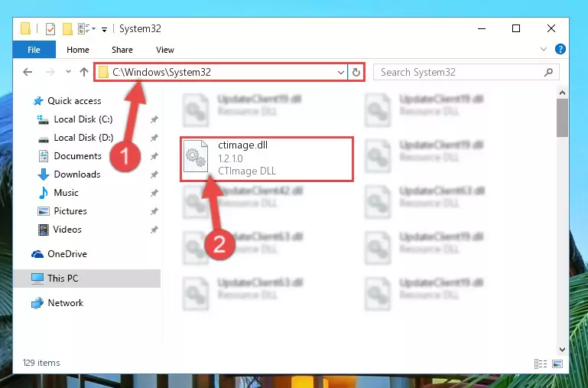Select Network in navigation pane
Image resolution: width=588 pixels, height=388 pixels.
tap(57, 303)
